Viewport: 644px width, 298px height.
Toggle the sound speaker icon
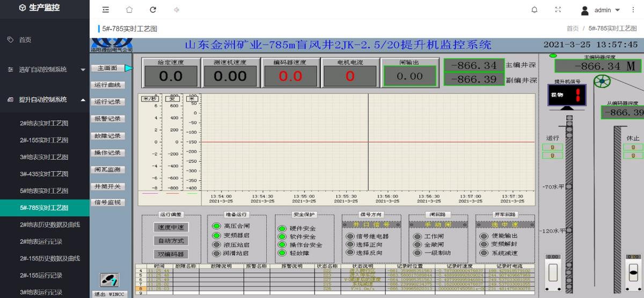pos(177,10)
